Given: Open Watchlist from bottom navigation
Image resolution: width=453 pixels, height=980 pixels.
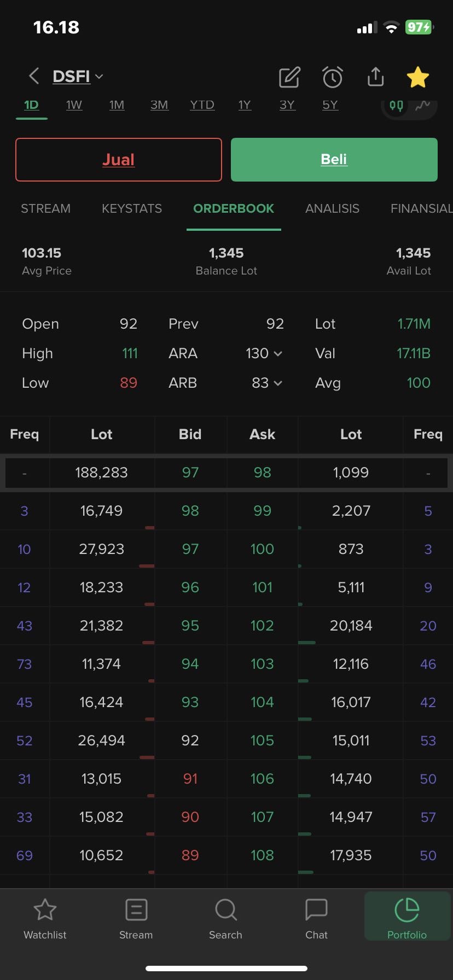Looking at the screenshot, I should tap(45, 919).
